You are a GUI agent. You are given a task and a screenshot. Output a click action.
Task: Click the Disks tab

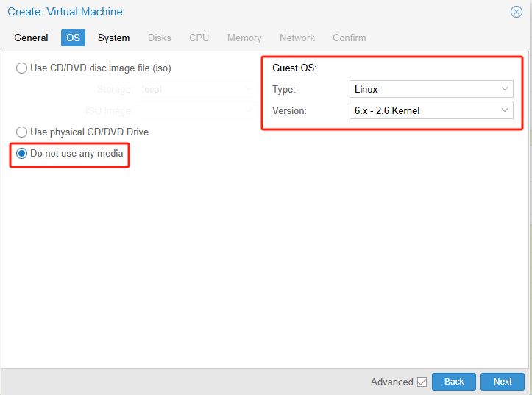point(160,38)
